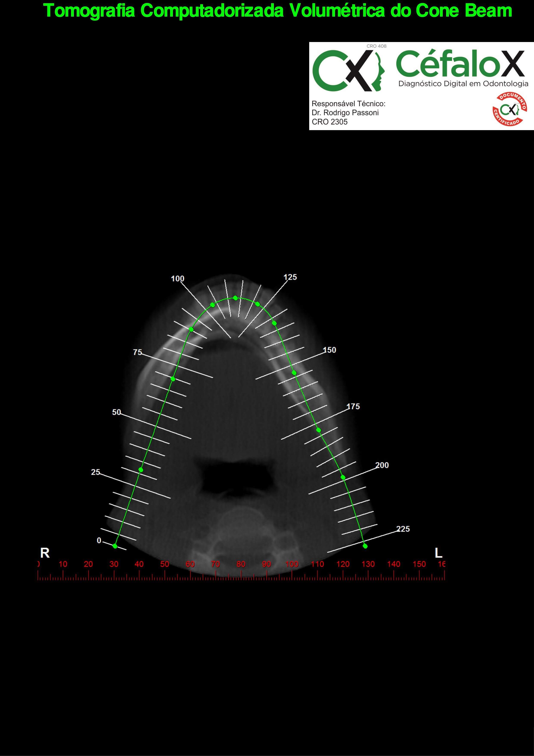
Task: Click the 130 mark on red ruler
Action: tap(368, 564)
